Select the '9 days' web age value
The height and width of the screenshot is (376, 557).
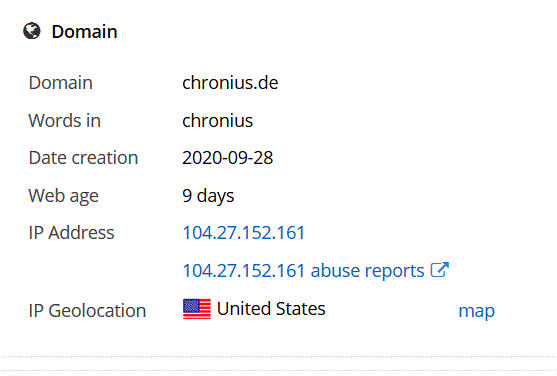pos(208,196)
